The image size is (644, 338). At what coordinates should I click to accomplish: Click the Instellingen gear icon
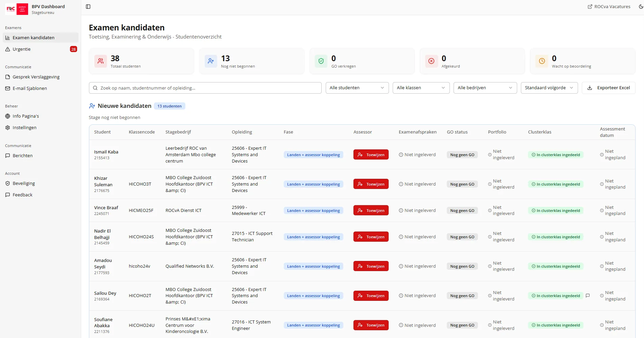click(8, 128)
